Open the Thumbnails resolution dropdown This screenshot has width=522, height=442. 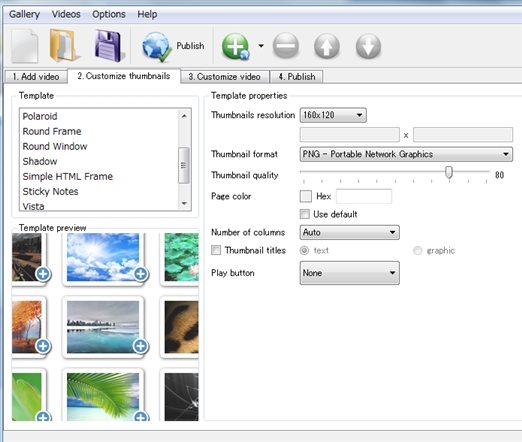coord(333,115)
